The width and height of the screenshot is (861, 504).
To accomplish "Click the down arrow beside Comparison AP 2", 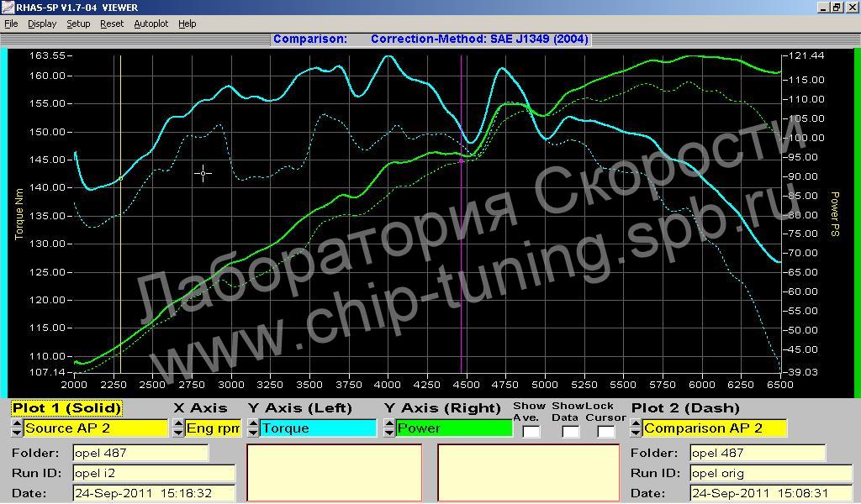I will [x=636, y=432].
